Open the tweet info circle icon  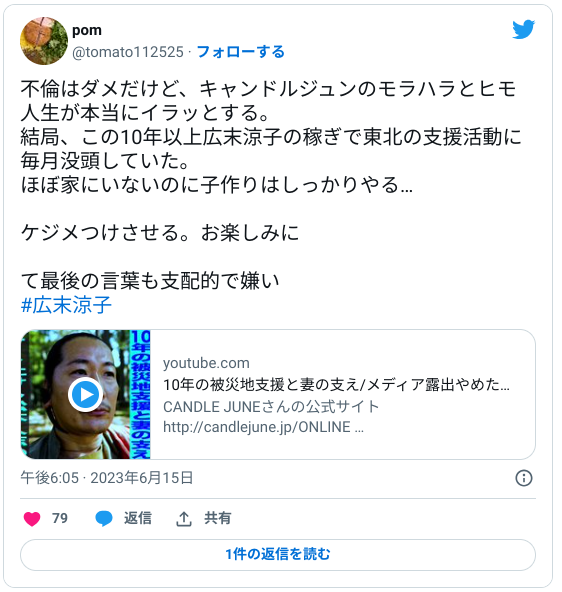pyautogui.click(x=524, y=478)
